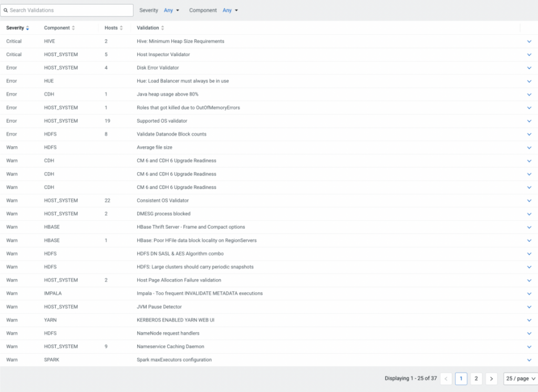Expand the Supported OS validator row

tap(529, 121)
